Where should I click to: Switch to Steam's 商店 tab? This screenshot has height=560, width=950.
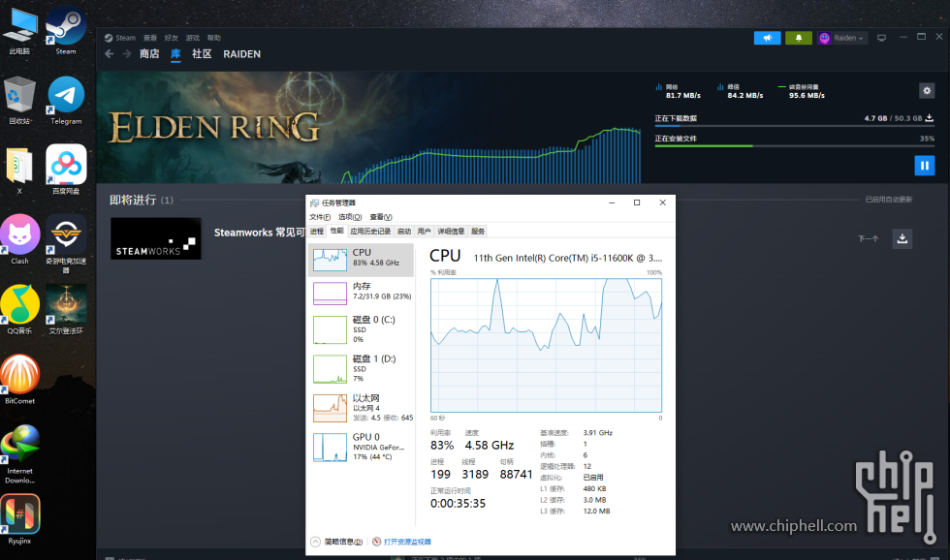coord(149,54)
